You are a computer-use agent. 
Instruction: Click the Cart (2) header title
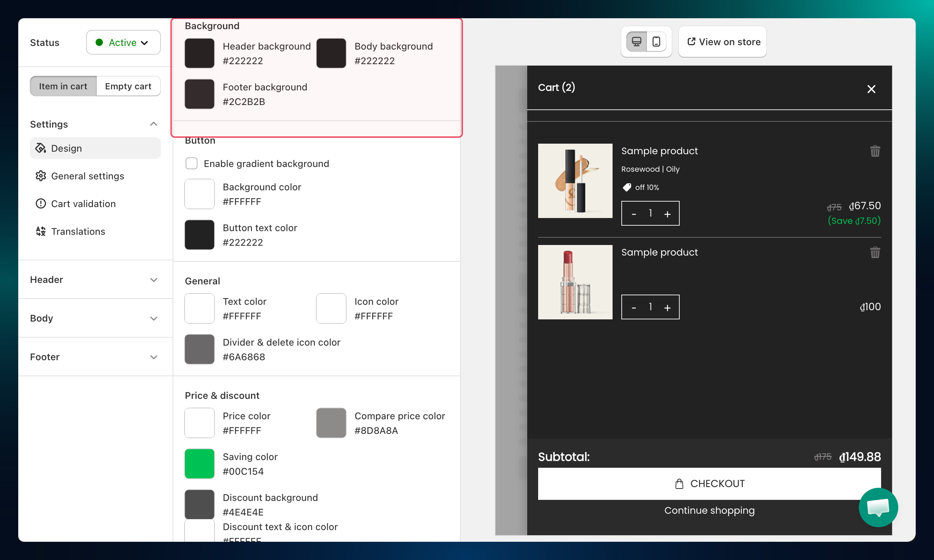[x=556, y=87]
